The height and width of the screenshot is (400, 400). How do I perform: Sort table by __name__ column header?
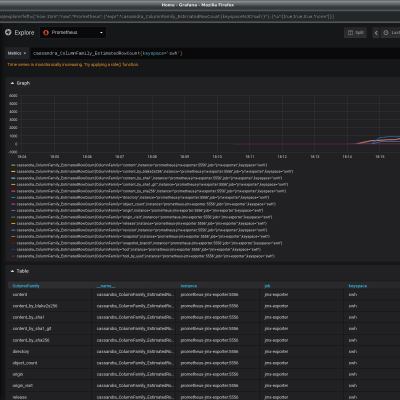click(106, 286)
